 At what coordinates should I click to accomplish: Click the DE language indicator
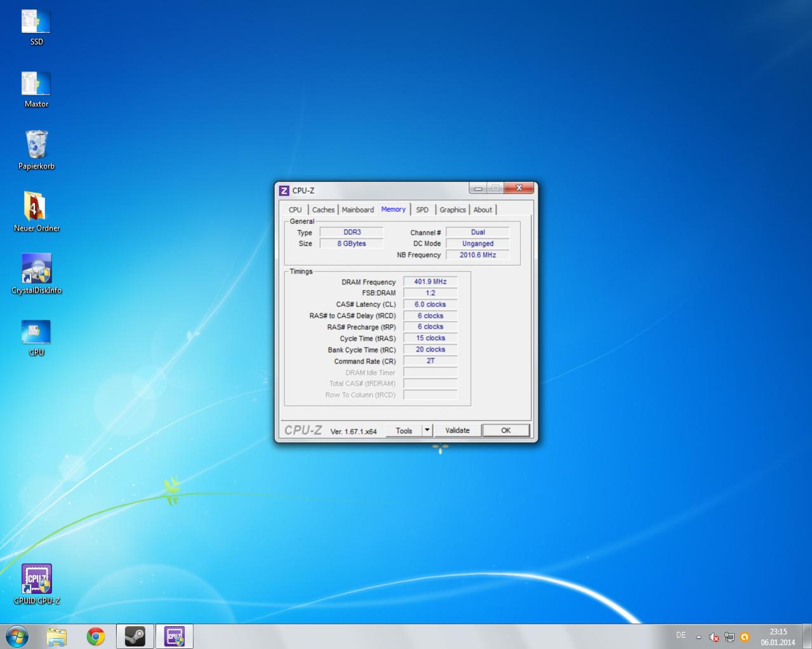pos(681,635)
